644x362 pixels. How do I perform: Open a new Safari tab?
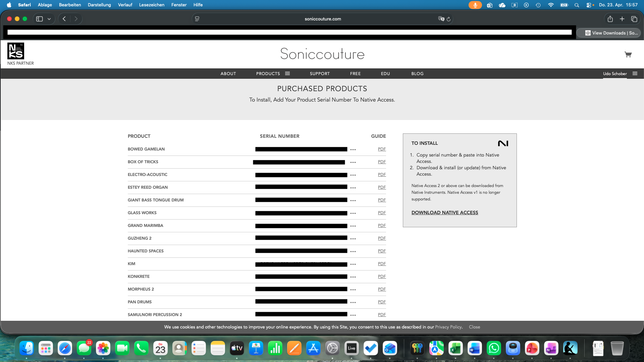coord(622,19)
